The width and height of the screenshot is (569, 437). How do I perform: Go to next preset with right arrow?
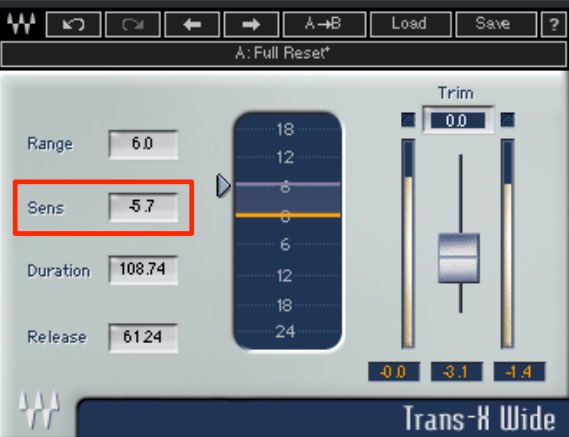(251, 24)
